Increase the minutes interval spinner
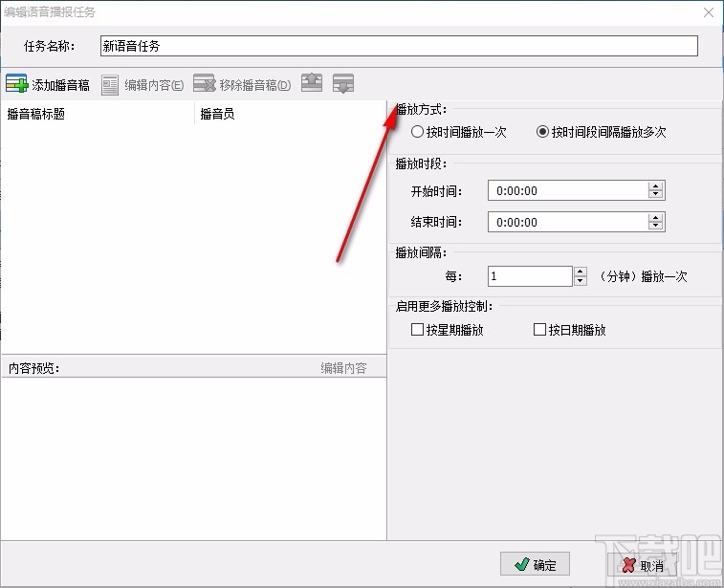The width and height of the screenshot is (724, 588). [x=581, y=272]
